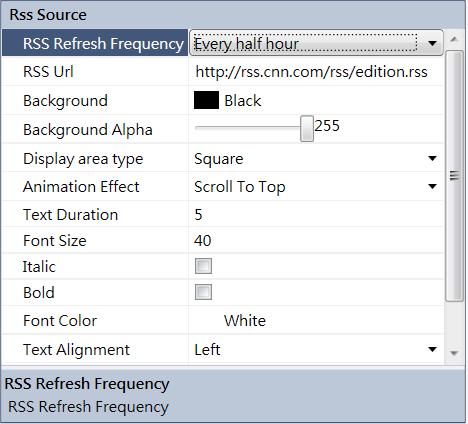Select the Animation Effect property label
Viewport: 468px width, 424px height.
pos(81,187)
